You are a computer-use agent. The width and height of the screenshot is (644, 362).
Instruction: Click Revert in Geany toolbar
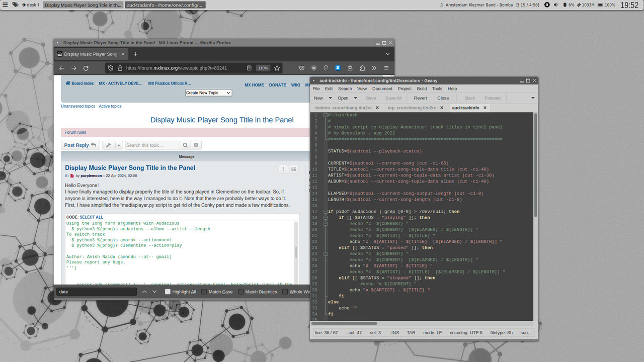coord(420,98)
